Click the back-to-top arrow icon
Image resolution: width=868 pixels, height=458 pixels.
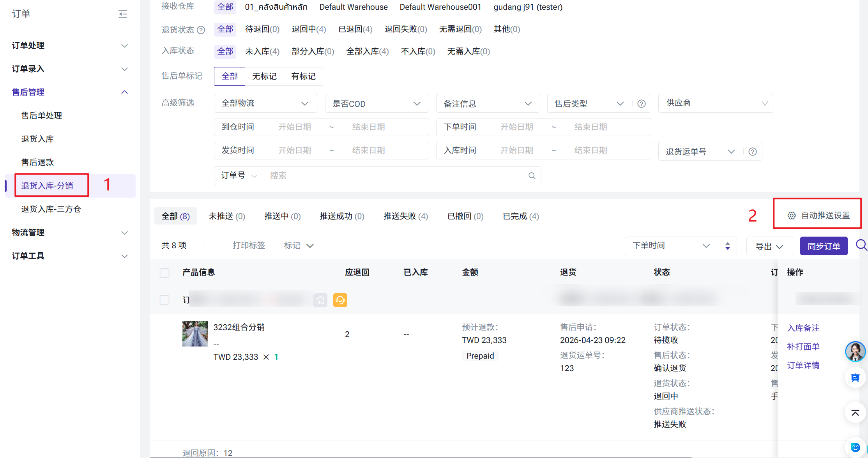click(855, 413)
